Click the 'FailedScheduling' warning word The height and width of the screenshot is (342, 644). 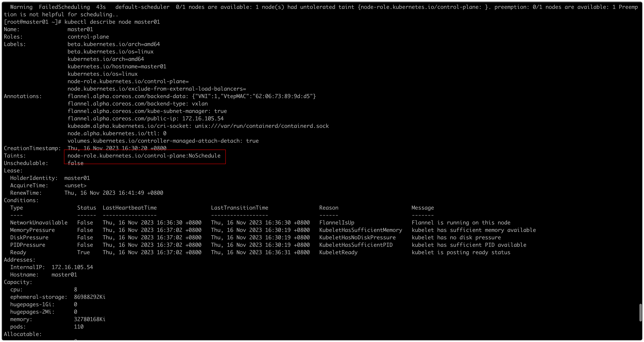[64, 7]
